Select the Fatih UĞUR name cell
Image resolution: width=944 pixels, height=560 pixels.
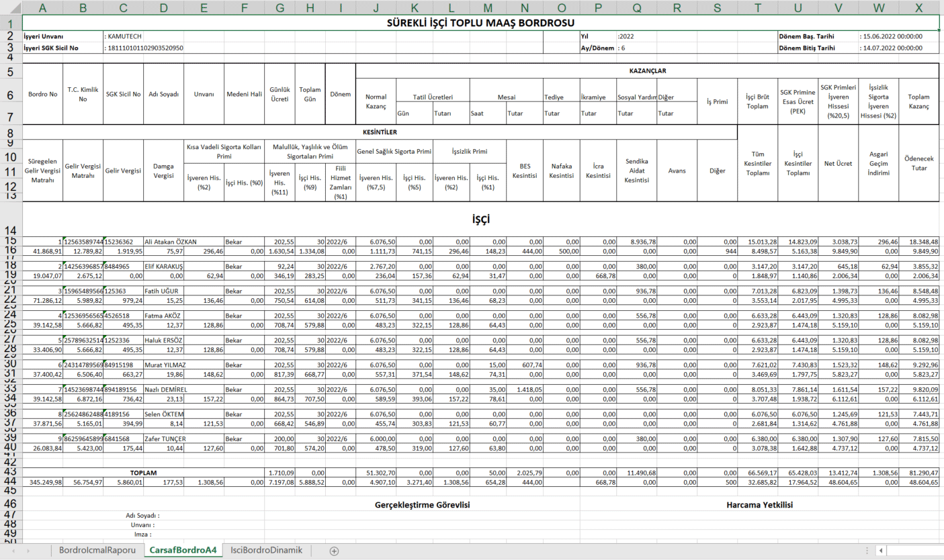[163, 291]
